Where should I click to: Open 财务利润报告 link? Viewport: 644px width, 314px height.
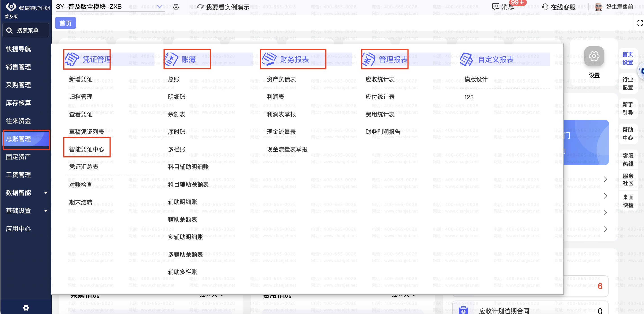tap(383, 132)
